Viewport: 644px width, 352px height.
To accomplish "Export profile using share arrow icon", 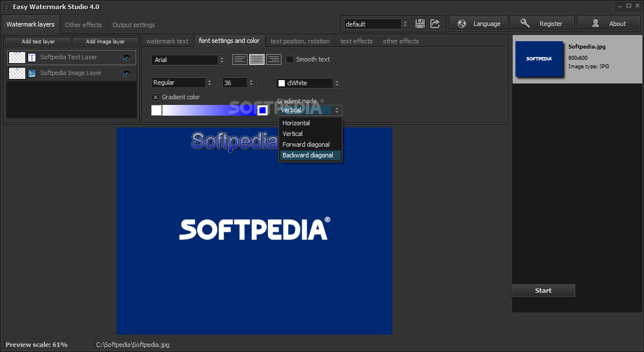I will pos(435,24).
